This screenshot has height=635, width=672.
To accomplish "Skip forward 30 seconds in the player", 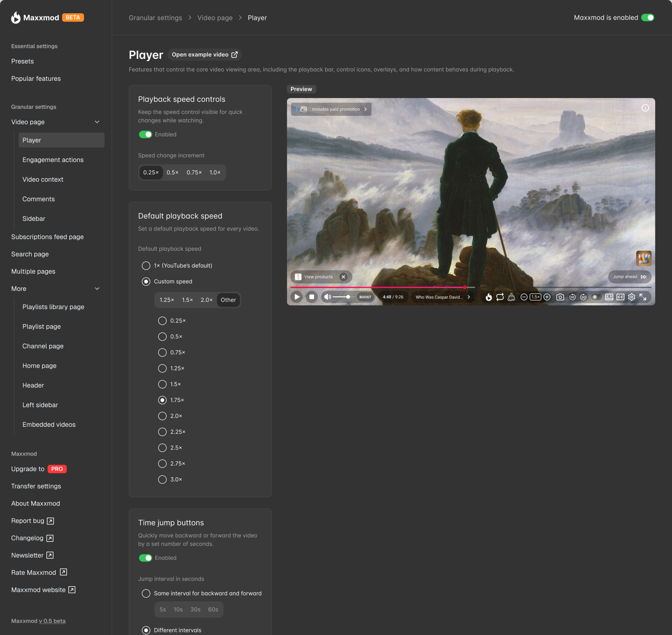I will (x=584, y=297).
